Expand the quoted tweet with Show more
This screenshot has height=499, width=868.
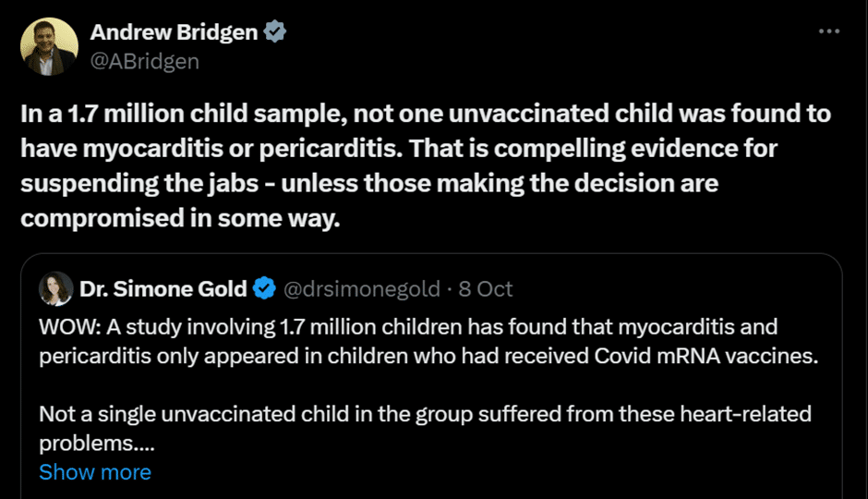(x=95, y=472)
